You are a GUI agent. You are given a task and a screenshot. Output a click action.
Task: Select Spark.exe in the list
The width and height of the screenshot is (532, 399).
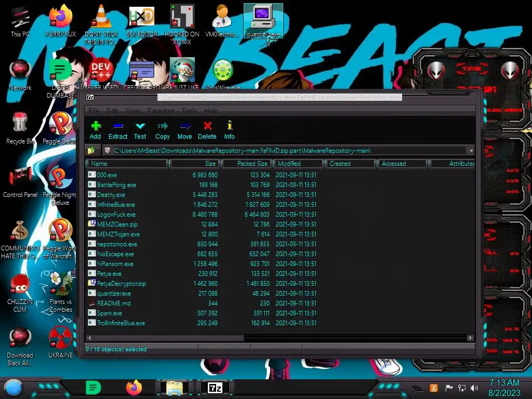coord(202,313)
